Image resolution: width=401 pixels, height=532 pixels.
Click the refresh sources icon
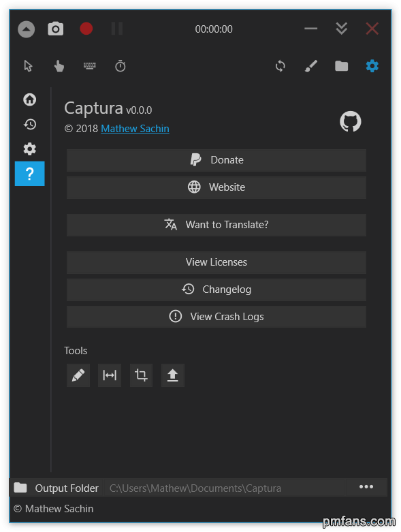coord(280,66)
